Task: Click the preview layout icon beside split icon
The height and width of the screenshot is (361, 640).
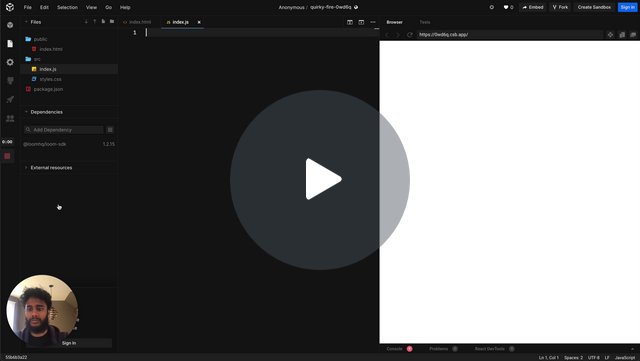Action: click(361, 22)
